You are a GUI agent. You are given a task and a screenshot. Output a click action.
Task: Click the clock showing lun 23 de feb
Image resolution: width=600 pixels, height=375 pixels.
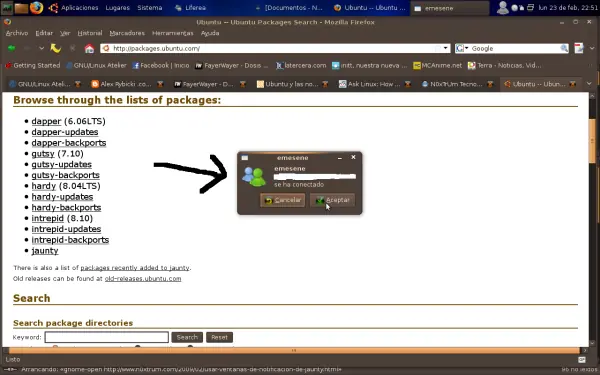[x=568, y=8]
